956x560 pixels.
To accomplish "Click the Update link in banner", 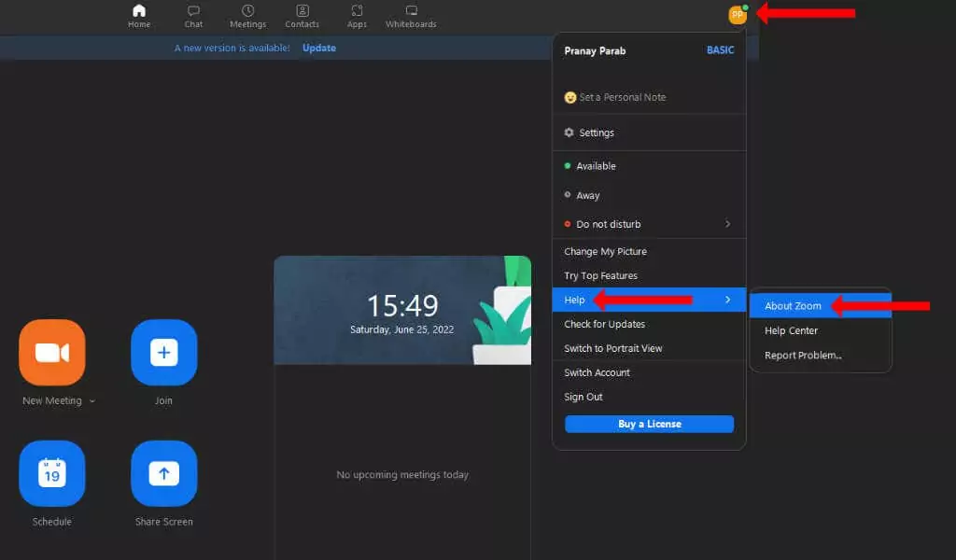I will click(x=319, y=48).
